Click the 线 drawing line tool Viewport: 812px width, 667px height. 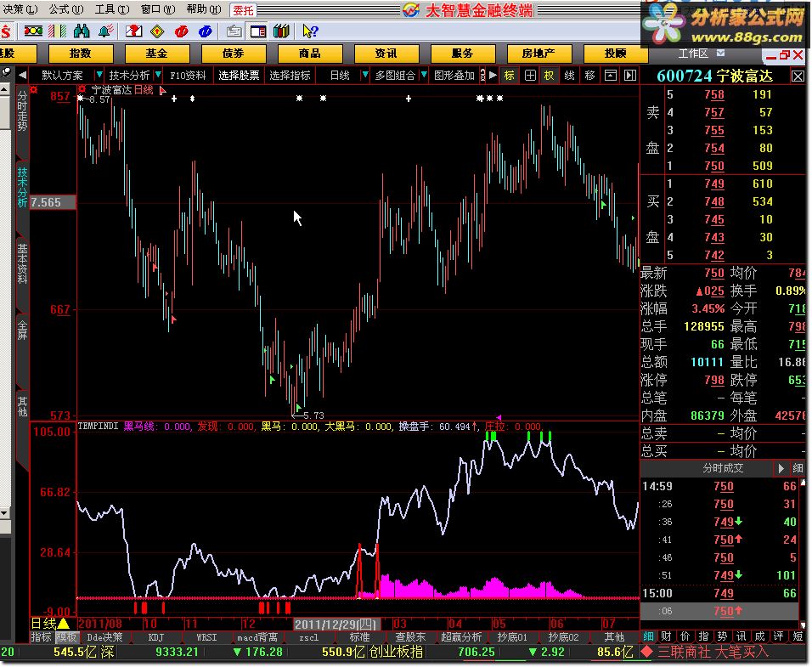click(x=569, y=76)
